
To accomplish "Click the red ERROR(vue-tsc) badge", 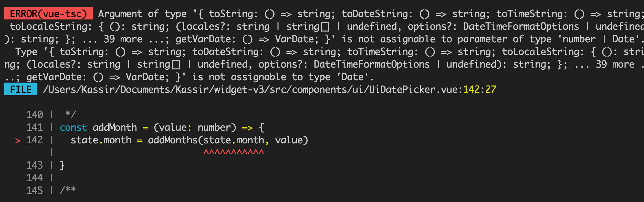I will click(x=48, y=13).
